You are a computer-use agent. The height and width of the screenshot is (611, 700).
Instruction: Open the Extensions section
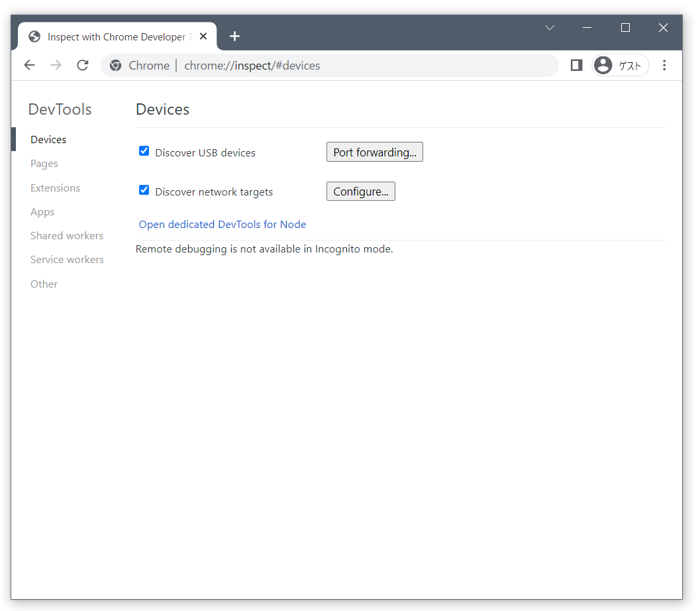coord(56,188)
